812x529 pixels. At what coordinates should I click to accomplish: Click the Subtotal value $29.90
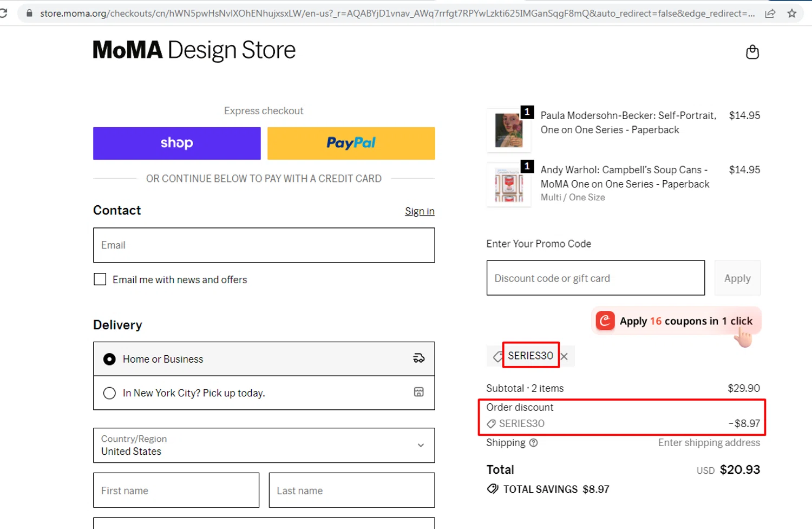click(744, 388)
